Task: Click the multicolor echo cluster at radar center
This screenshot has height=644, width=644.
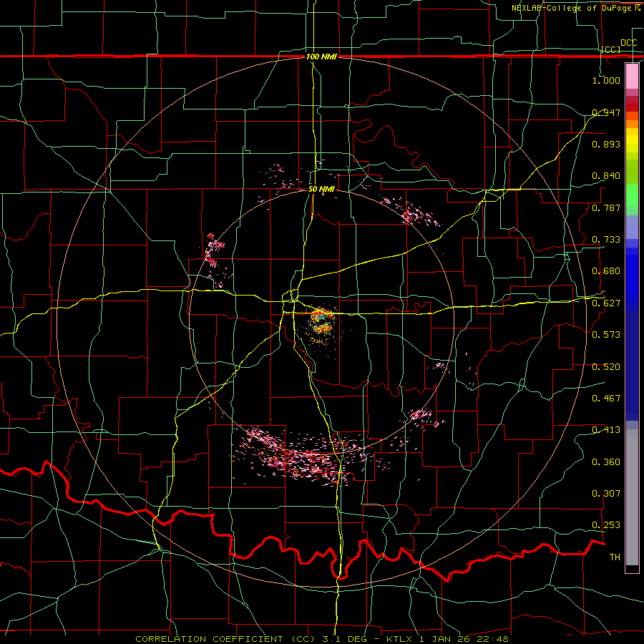Action: tap(321, 324)
